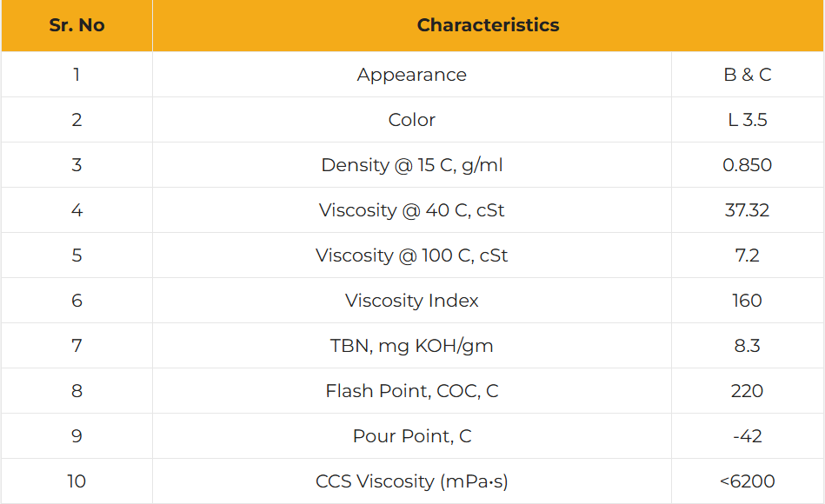Viewport: 825px width, 504px height.
Task: Click the B & C value cell
Action: click(747, 74)
